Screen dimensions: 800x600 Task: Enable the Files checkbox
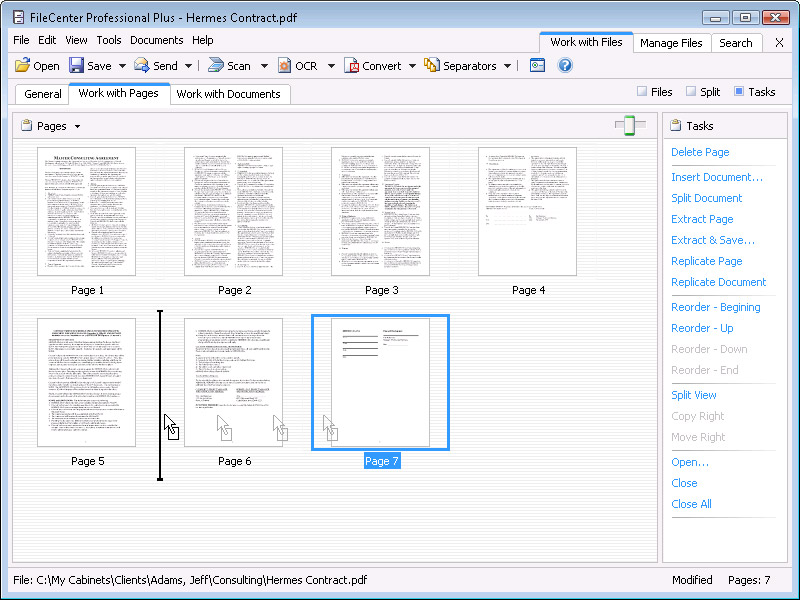[x=642, y=92]
